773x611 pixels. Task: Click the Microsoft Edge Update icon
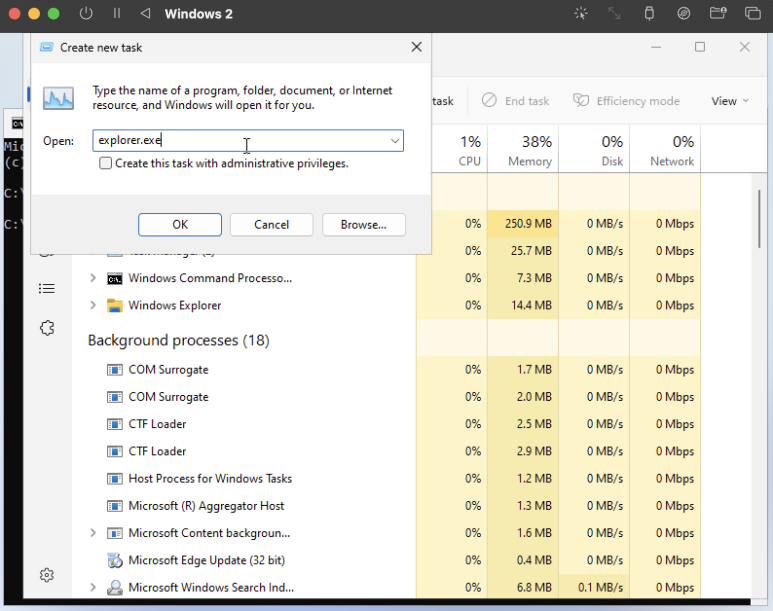click(x=114, y=560)
